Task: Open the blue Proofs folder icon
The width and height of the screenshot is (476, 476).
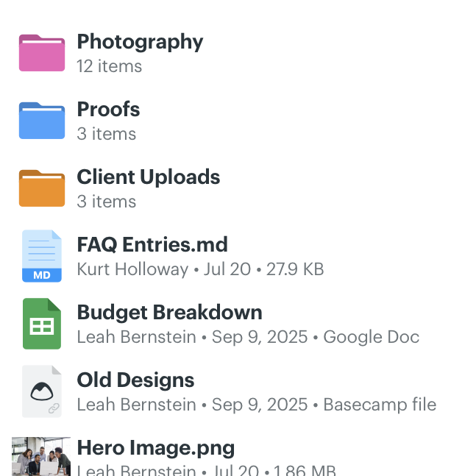Action: tap(42, 121)
